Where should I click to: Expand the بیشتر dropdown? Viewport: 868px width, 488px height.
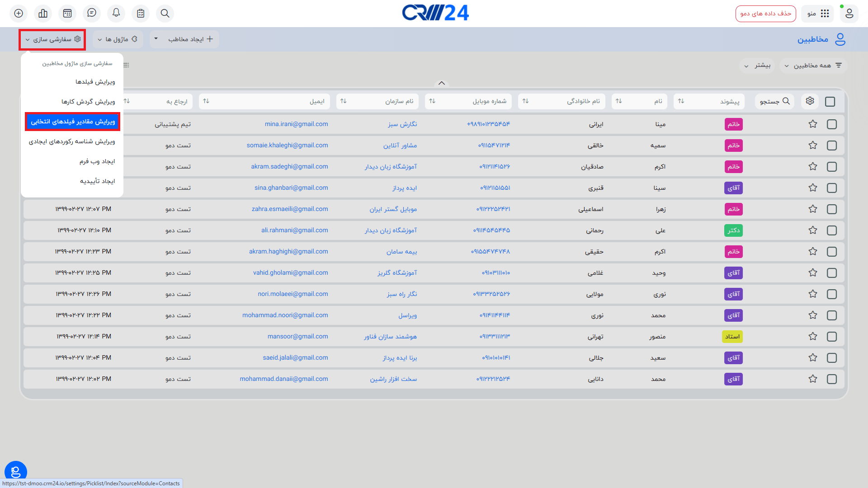click(x=757, y=66)
